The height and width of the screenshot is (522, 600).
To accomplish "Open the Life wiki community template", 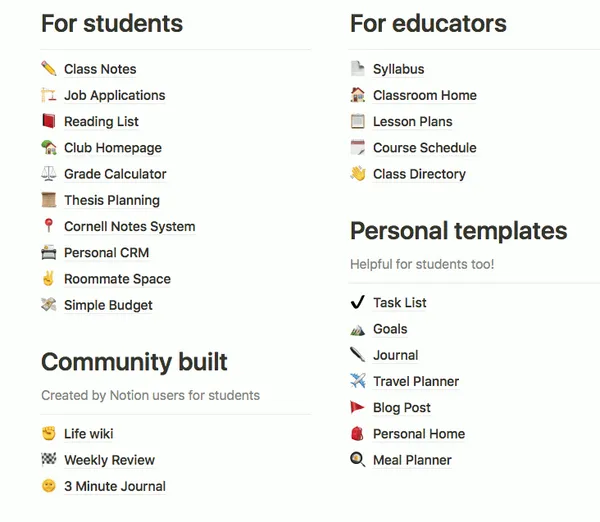I will pos(88,434).
